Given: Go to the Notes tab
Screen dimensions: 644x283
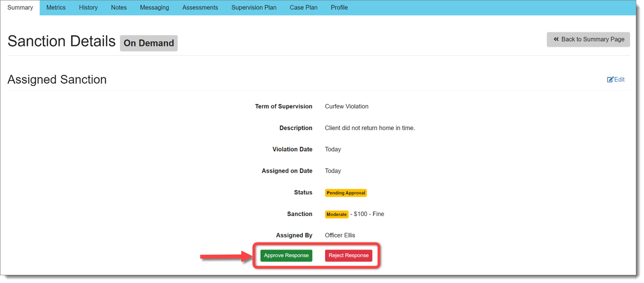Looking at the screenshot, I should point(118,8).
